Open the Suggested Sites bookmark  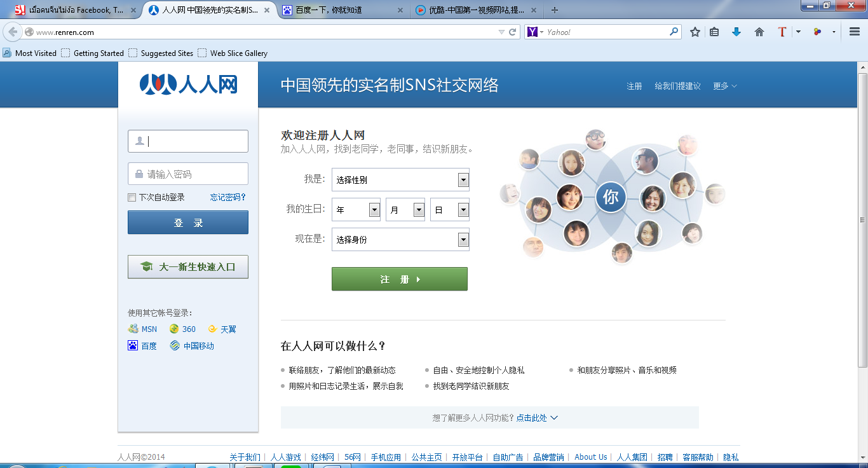point(161,53)
